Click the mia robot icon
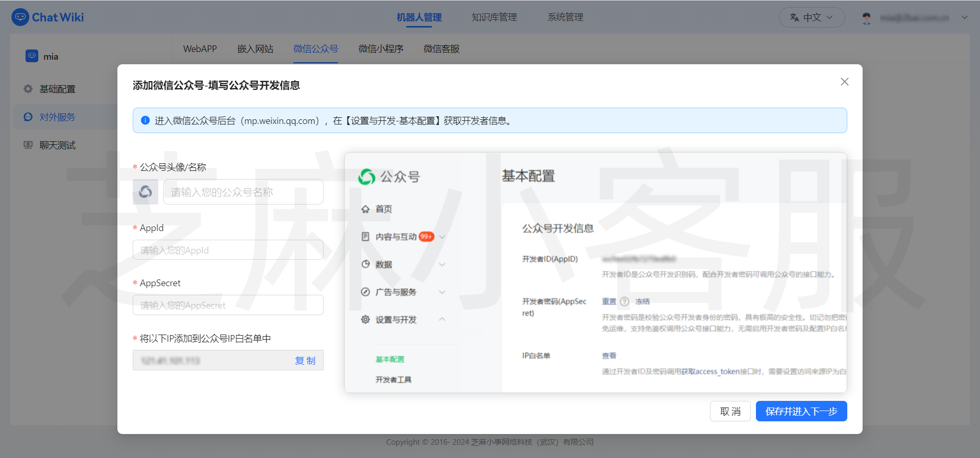The height and width of the screenshot is (458, 980). tap(32, 56)
